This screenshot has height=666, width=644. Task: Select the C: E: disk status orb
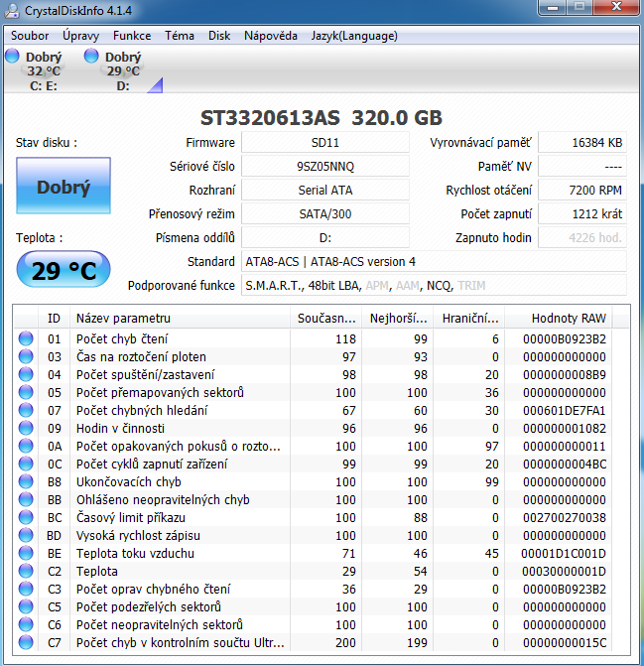(x=12, y=56)
